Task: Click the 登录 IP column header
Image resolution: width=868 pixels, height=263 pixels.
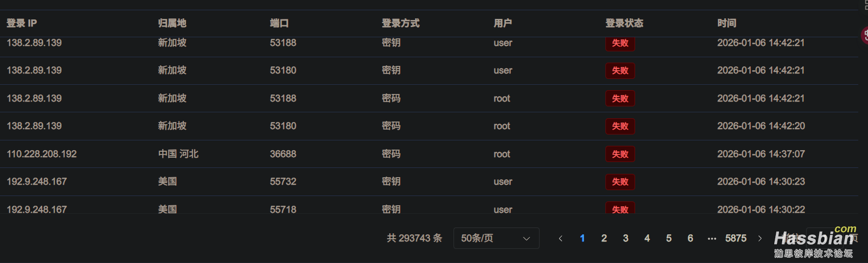Action: coord(22,23)
